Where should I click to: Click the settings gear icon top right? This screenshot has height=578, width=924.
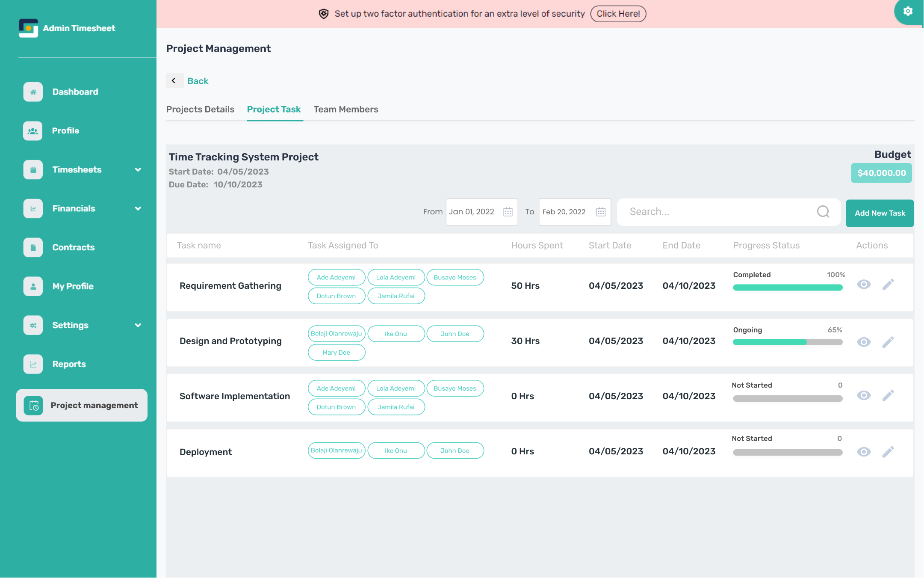coord(908,11)
